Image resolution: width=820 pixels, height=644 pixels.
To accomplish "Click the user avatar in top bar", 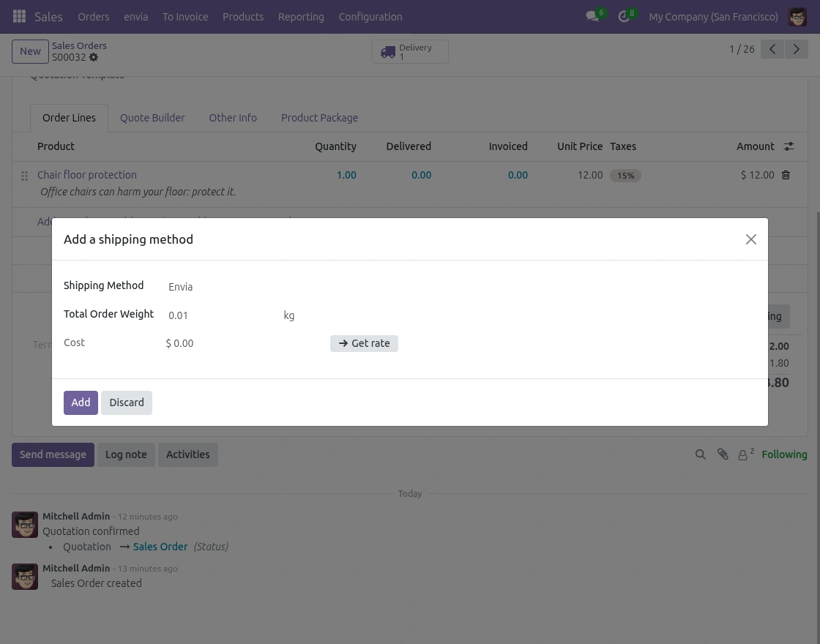I will click(797, 16).
